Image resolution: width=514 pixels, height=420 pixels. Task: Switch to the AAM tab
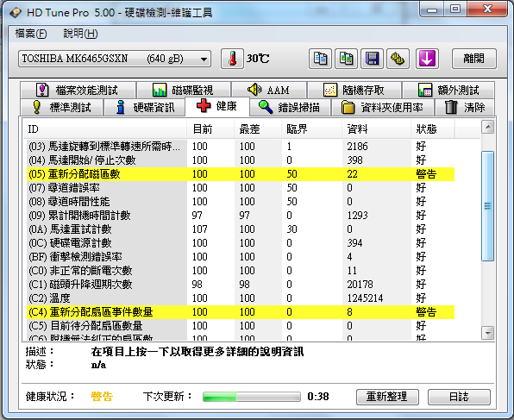click(269, 90)
